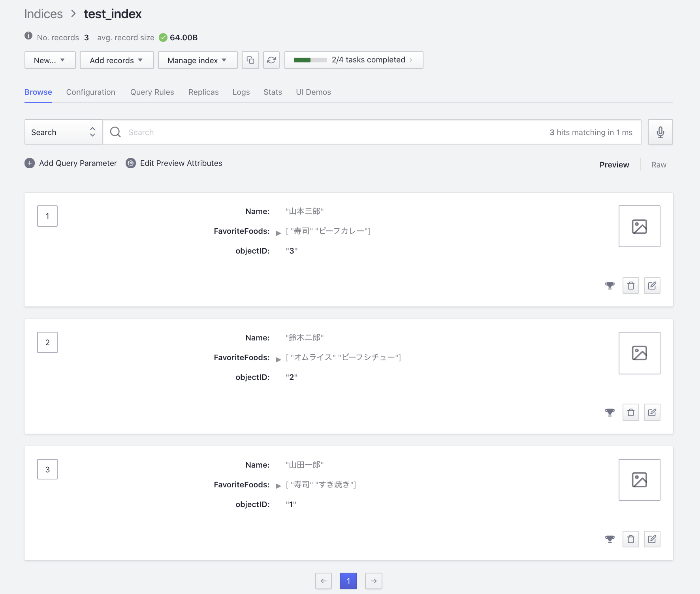The image size is (700, 594).
Task: Switch to the Query Rules tab
Action: point(152,92)
